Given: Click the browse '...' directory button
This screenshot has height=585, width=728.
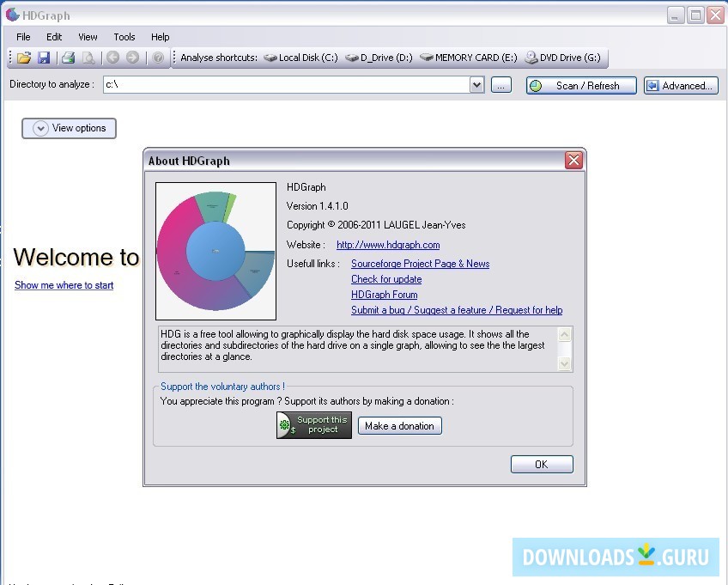Looking at the screenshot, I should [501, 86].
